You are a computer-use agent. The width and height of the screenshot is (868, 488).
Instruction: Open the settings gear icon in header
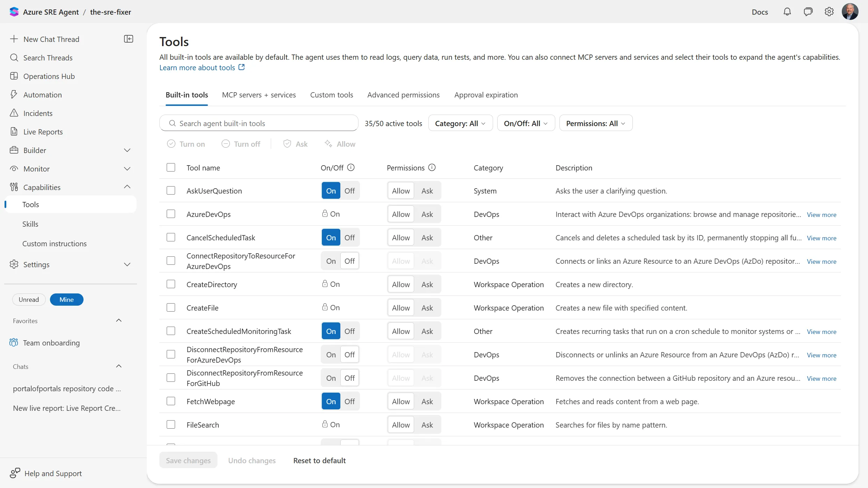tap(829, 12)
